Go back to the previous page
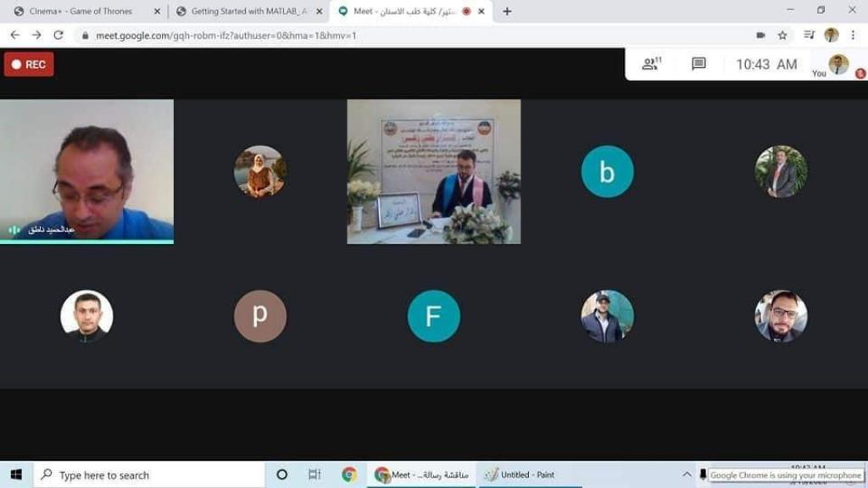The image size is (868, 488). (x=14, y=36)
